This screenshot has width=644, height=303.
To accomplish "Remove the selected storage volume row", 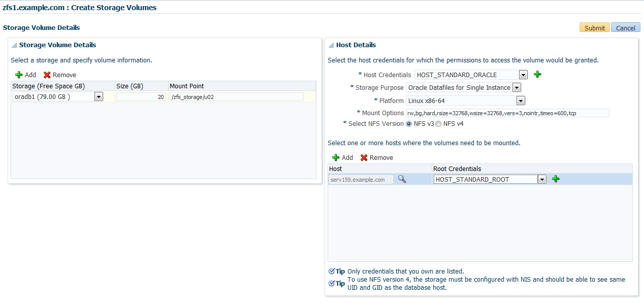I will pos(60,75).
